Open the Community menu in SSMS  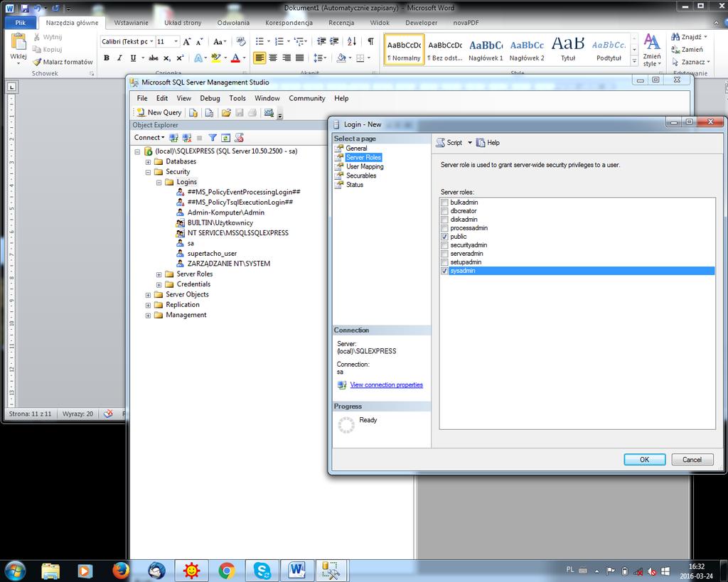pyautogui.click(x=307, y=98)
